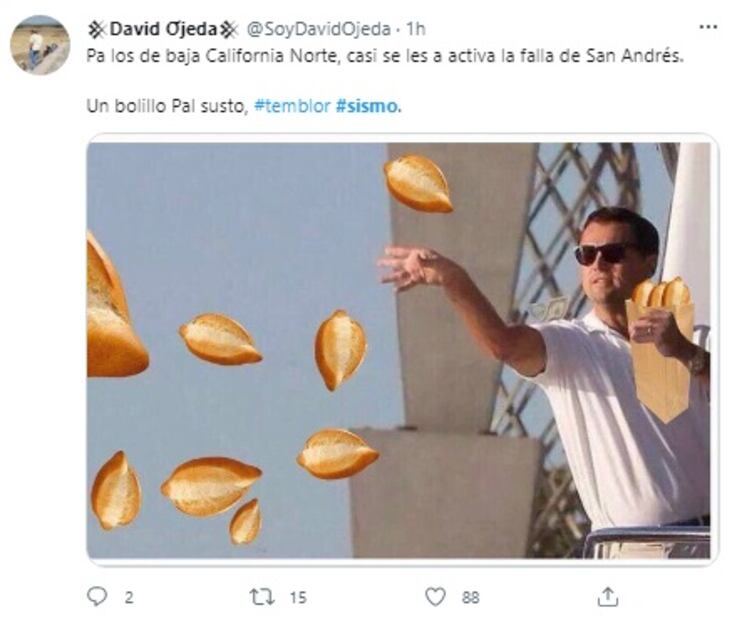Click the retweet count 15
The height and width of the screenshot is (620, 737).
point(298,597)
